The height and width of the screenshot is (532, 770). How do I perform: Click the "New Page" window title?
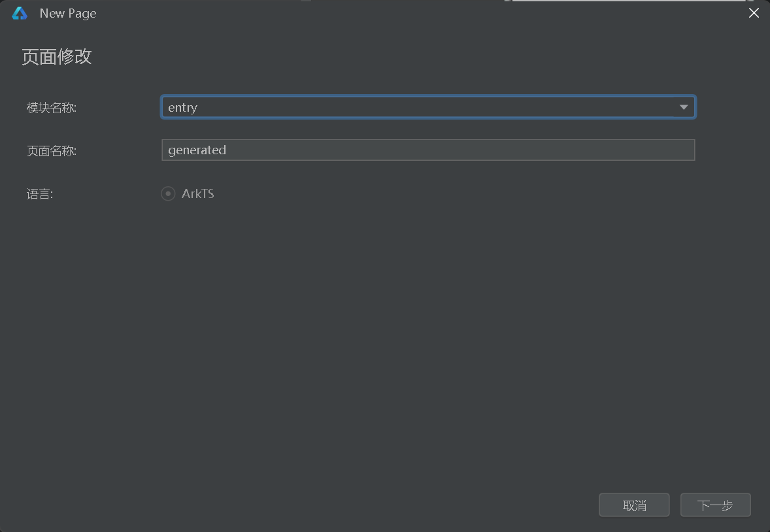click(x=68, y=13)
